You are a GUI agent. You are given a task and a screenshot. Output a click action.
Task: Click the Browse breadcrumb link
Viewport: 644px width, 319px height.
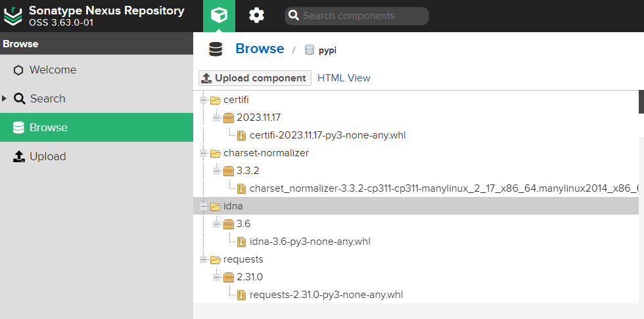click(260, 49)
